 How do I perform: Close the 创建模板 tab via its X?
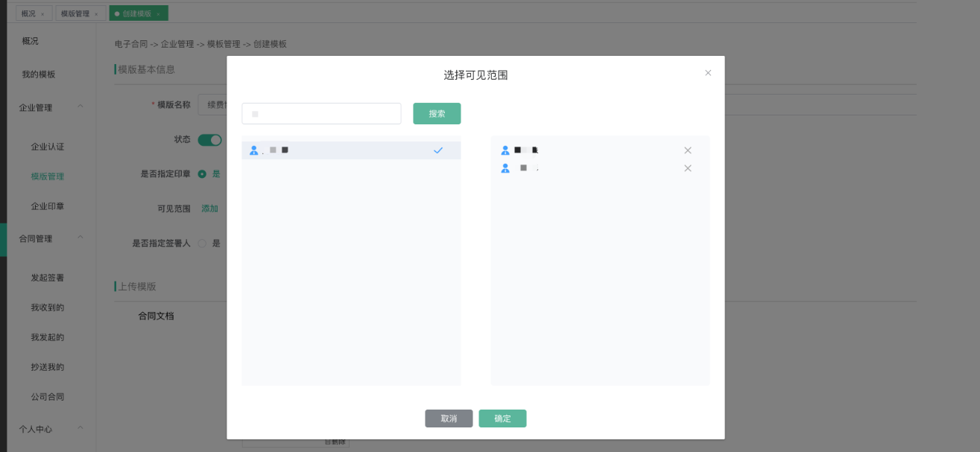158,14
